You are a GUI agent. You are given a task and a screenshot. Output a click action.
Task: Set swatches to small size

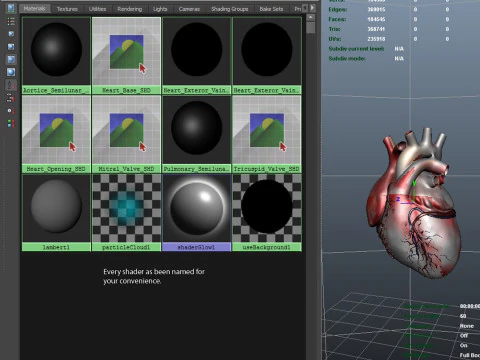click(x=11, y=34)
